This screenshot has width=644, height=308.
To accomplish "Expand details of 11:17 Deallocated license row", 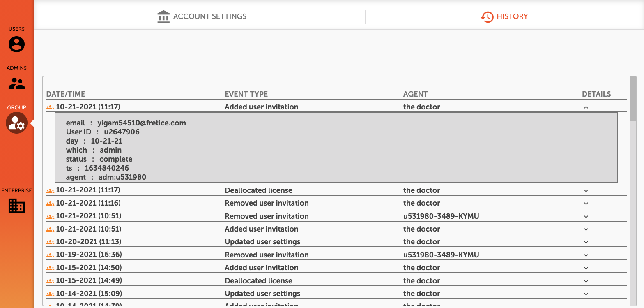I will pyautogui.click(x=586, y=191).
